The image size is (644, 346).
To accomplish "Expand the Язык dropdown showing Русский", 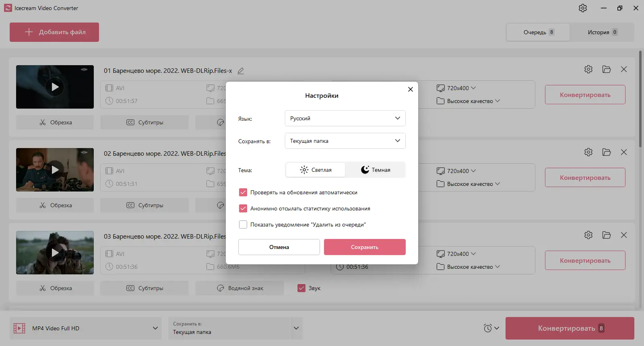I will 345,118.
